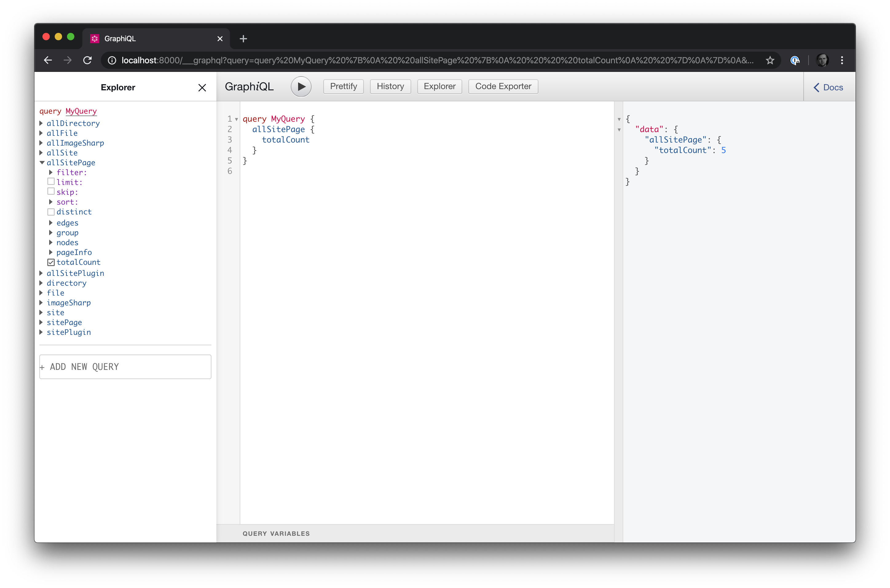This screenshot has height=588, width=890.
Task: Rename the MyQuery name in Explorer
Action: pos(81,111)
